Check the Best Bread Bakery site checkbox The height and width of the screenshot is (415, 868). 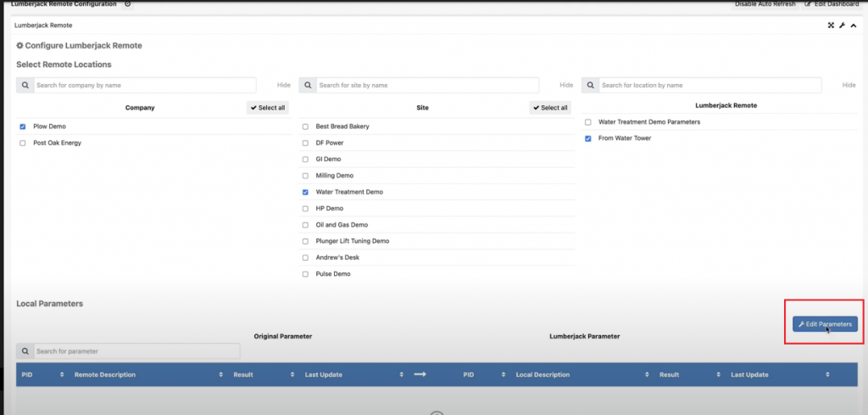point(305,126)
